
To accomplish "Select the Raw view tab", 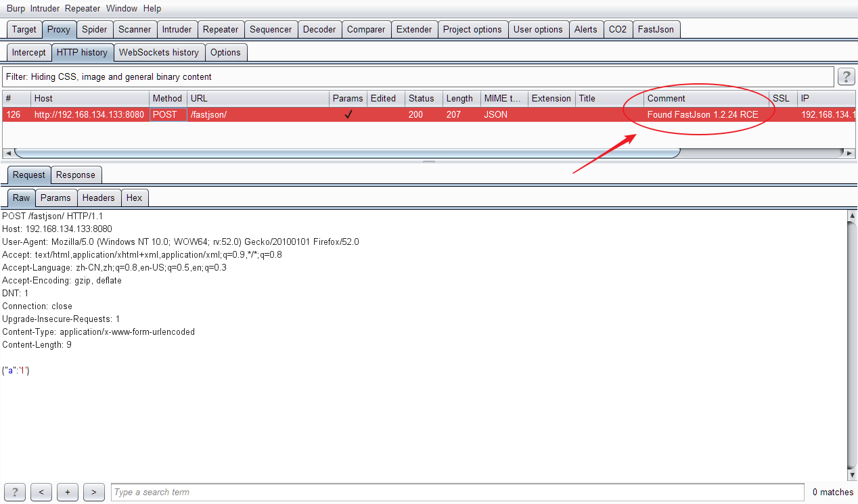I will pos(21,198).
